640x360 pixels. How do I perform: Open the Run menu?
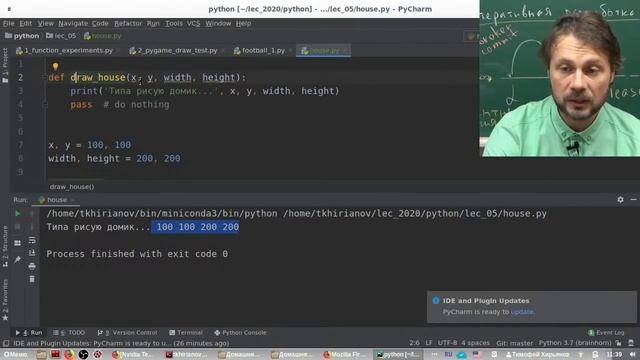pyautogui.click(x=153, y=23)
